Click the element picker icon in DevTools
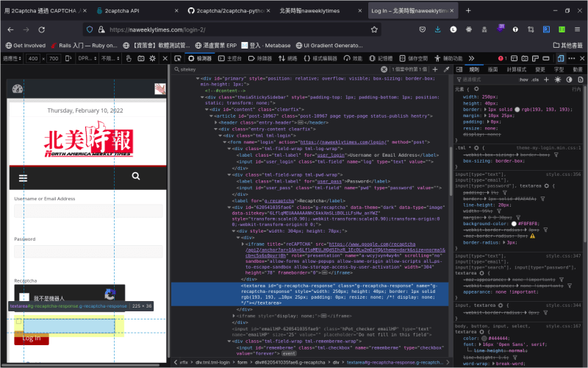 (x=178, y=58)
